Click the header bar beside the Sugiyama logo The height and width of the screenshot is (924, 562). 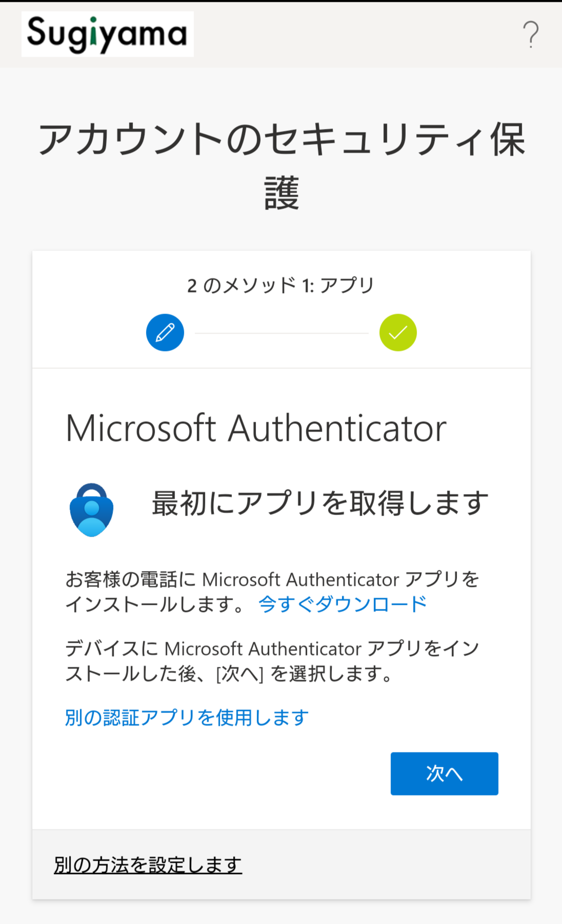click(356, 35)
